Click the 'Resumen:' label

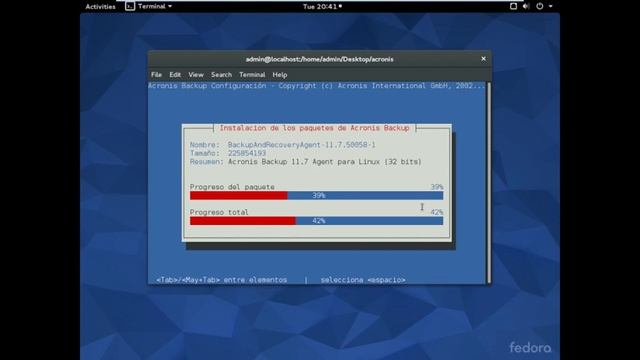[x=207, y=162]
